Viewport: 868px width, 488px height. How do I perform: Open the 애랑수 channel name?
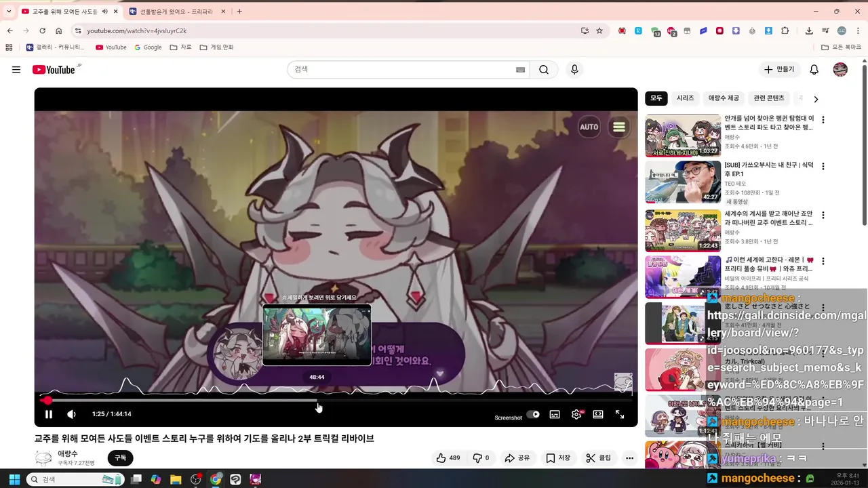click(68, 453)
